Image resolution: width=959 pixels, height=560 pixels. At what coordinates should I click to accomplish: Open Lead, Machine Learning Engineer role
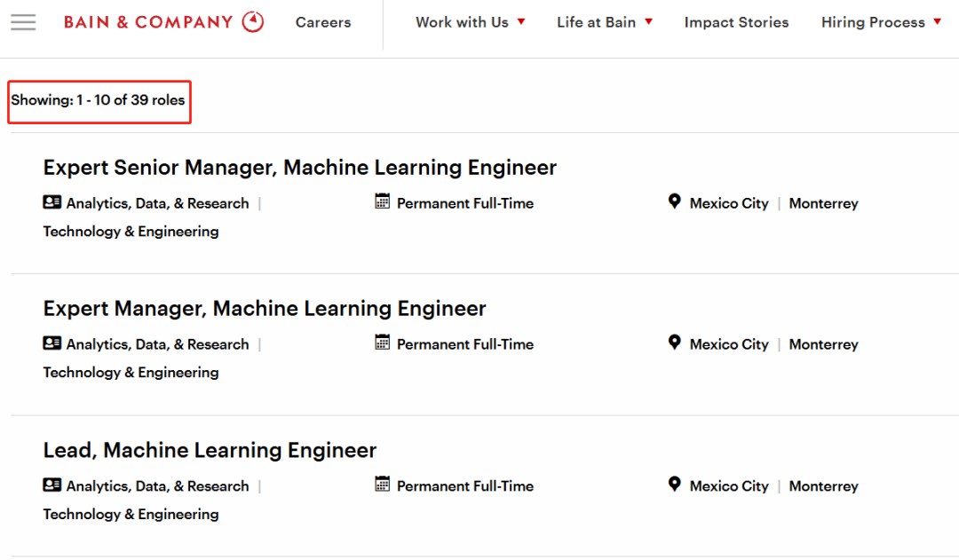pos(210,451)
